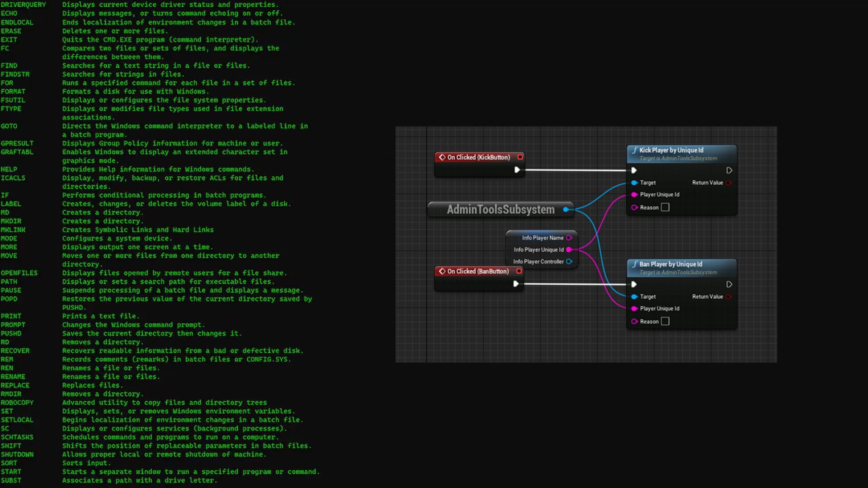Click the Info Player Controller output pin

click(569, 261)
